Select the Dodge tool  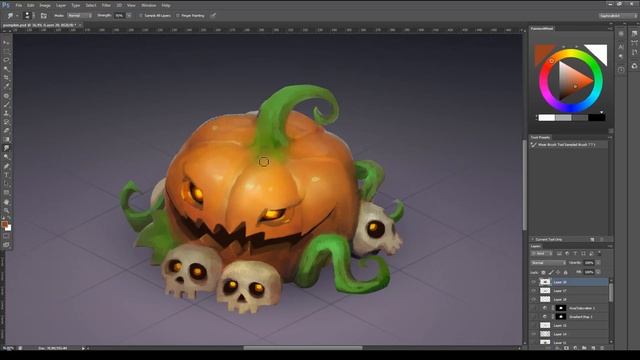(6, 157)
